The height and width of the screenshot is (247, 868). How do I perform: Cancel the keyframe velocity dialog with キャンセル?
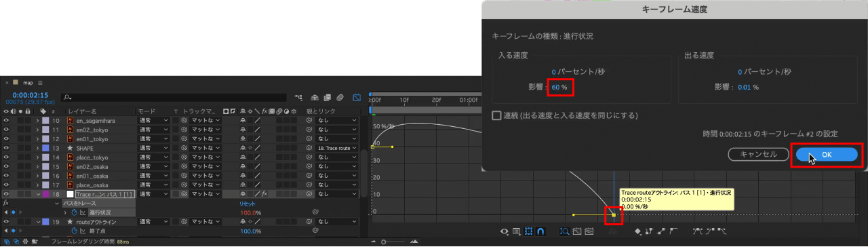coord(758,155)
